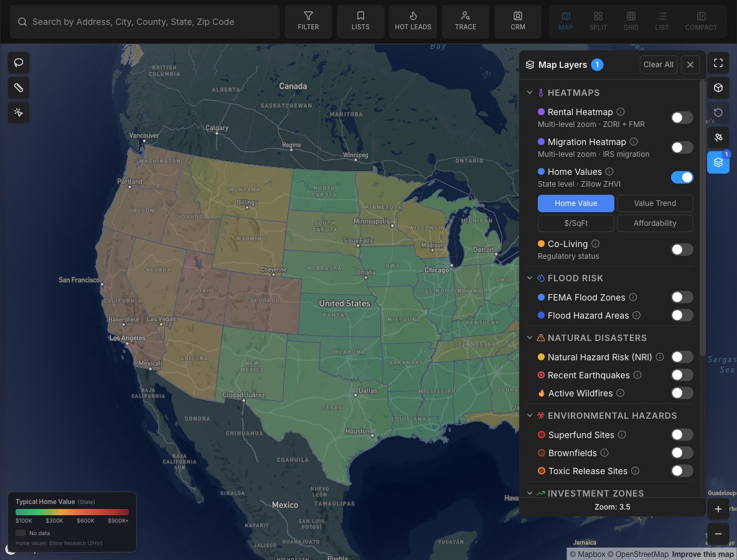Show info for Active Wildfires
Image resolution: width=737 pixels, height=560 pixels.
(621, 393)
